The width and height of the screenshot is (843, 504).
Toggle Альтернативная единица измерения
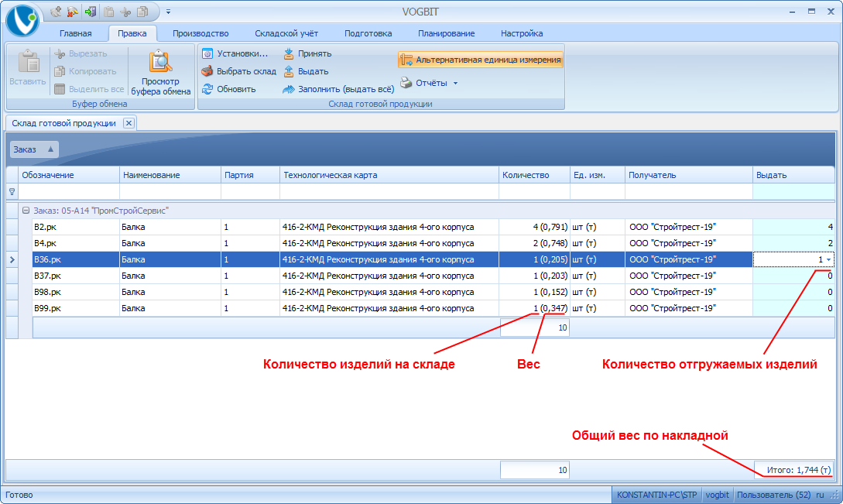481,60
